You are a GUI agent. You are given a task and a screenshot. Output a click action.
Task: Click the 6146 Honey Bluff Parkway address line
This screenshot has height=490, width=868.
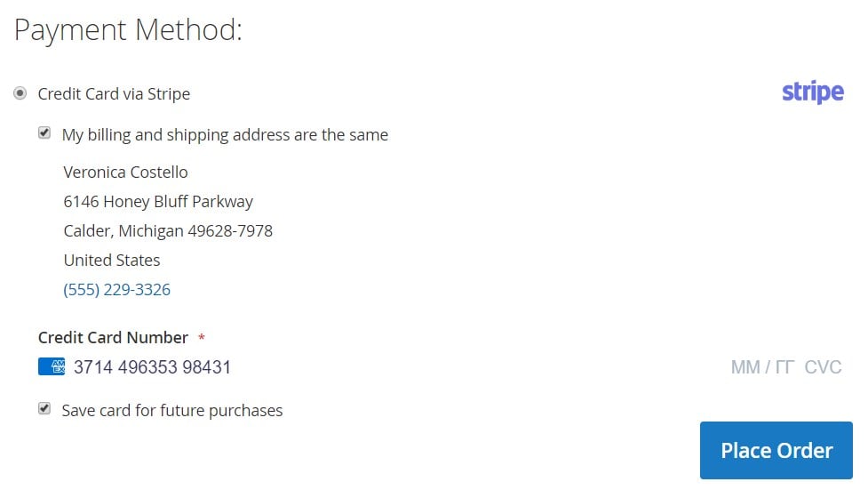158,201
